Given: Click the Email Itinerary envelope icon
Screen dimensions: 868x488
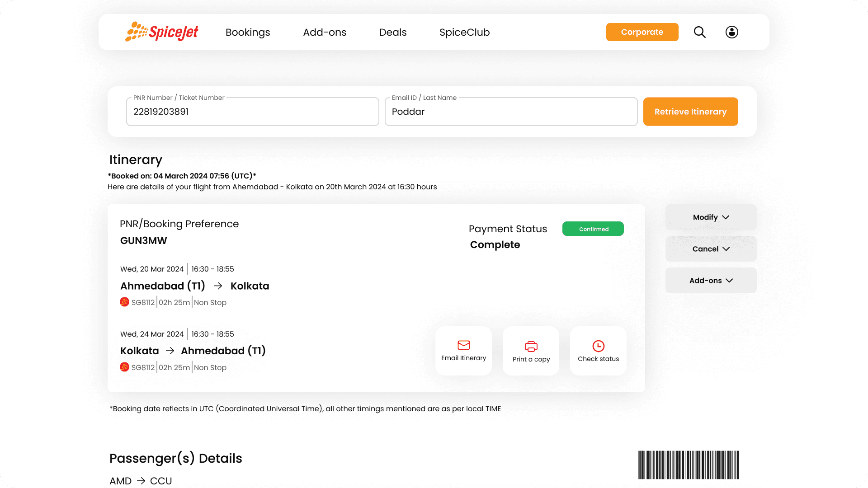Looking at the screenshot, I should click(463, 345).
